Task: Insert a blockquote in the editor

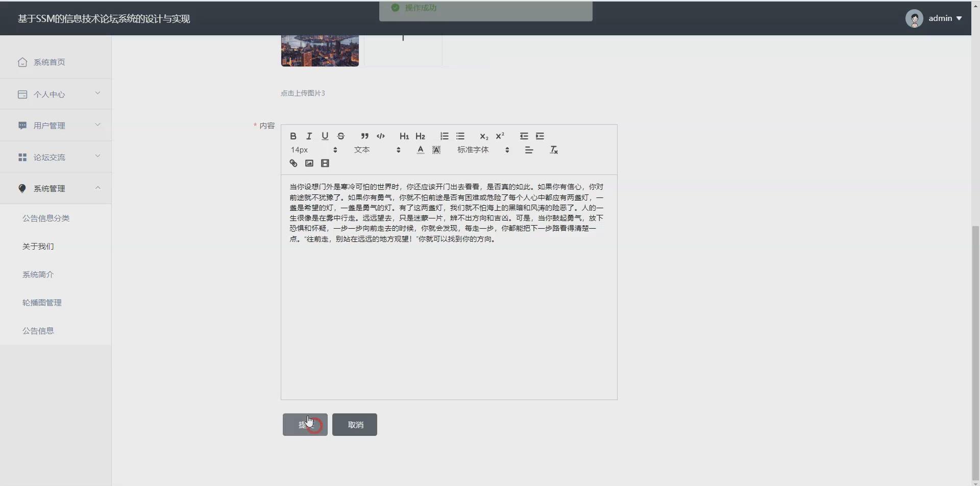Action: [364, 136]
